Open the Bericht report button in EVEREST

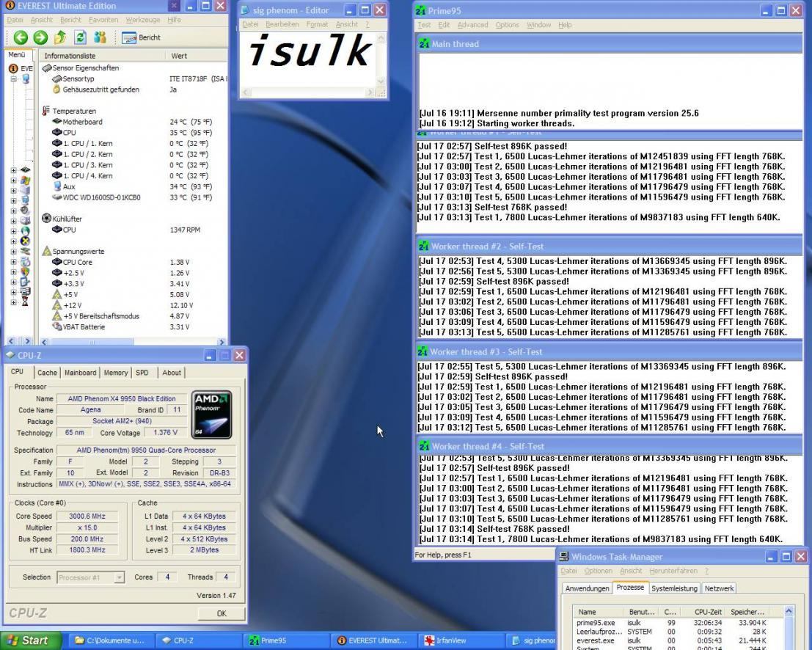tap(142, 37)
